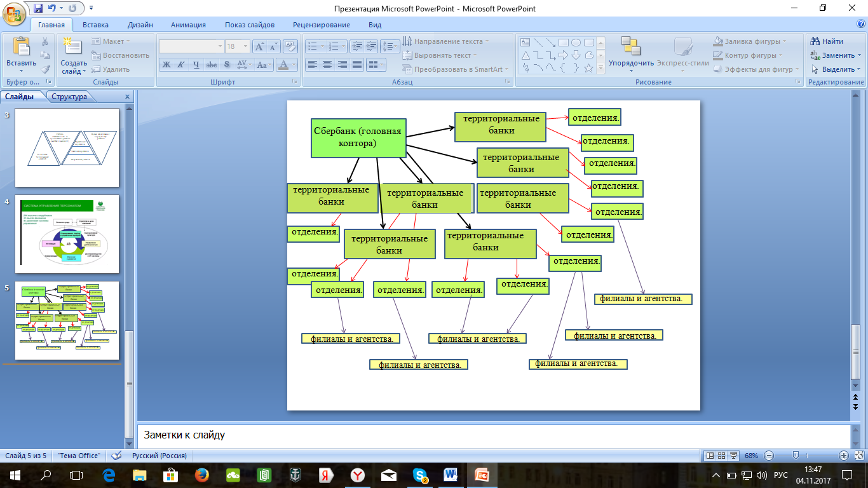Fit slide to the current window

tap(859, 456)
